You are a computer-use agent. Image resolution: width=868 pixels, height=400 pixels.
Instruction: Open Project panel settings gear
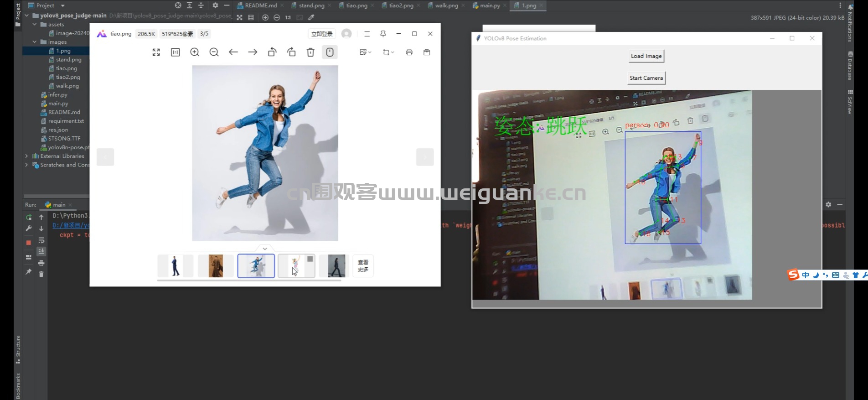pos(215,5)
